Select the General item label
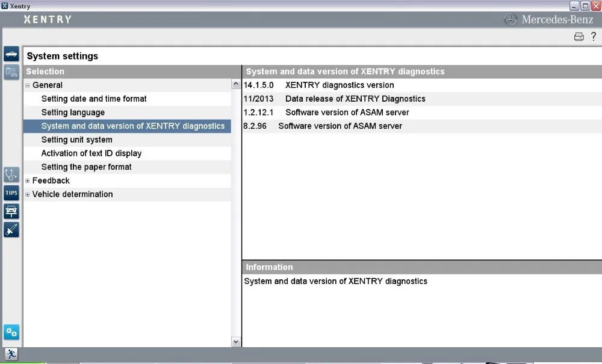The image size is (602, 364). pyautogui.click(x=47, y=85)
